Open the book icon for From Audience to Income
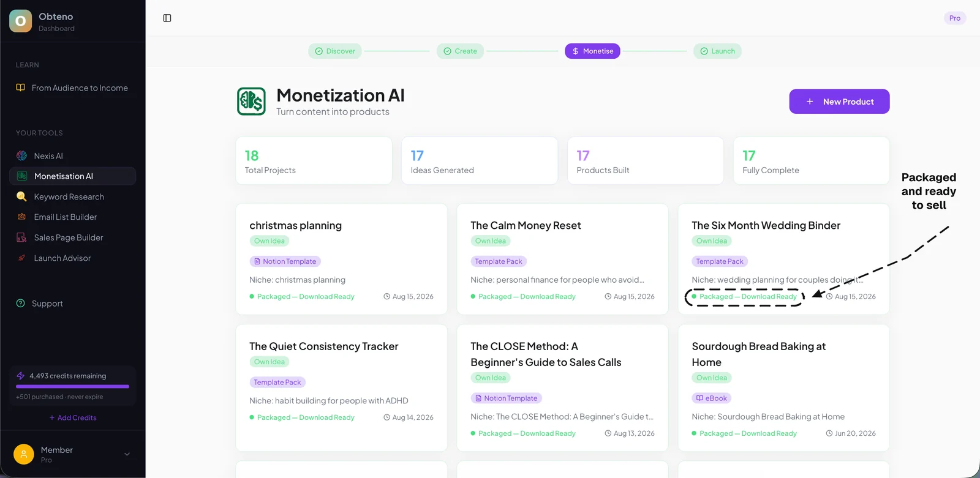The height and width of the screenshot is (478, 980). click(21, 88)
